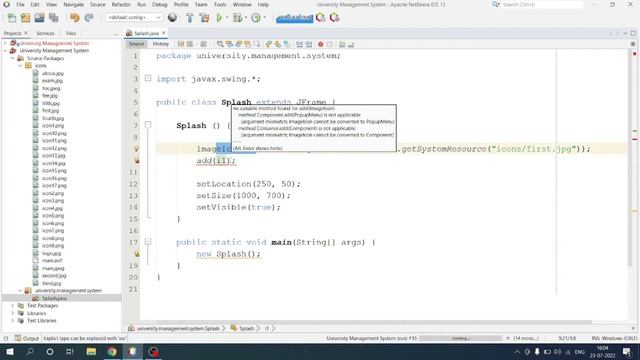Click the Profile Project toolbar icon

256,18
